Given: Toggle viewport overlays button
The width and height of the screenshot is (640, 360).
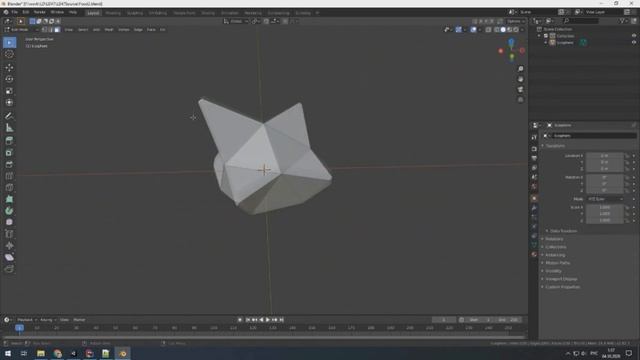Looking at the screenshot, I should (473, 29).
